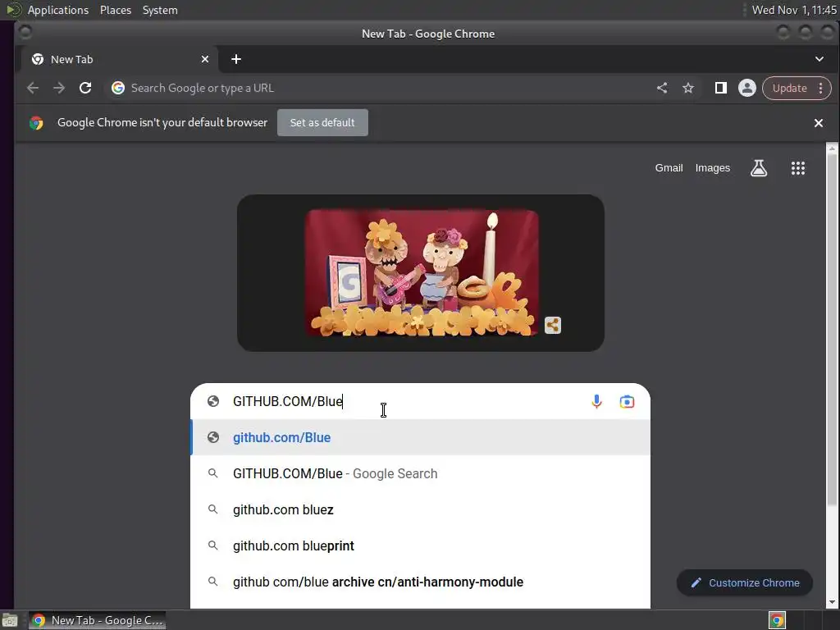Click the Chrome tray icon at bottom right
The width and height of the screenshot is (840, 630).
776,620
